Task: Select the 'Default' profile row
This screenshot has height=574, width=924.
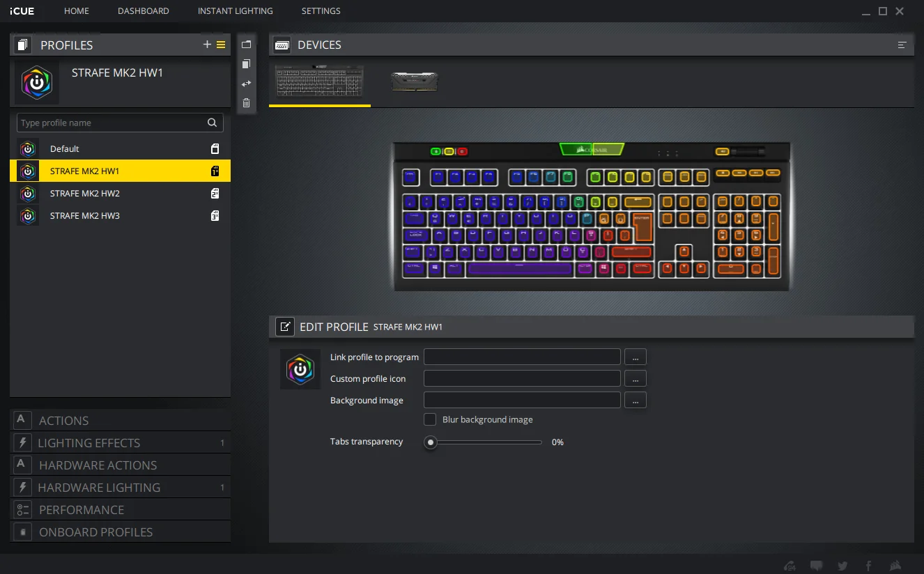Action: 120,148
